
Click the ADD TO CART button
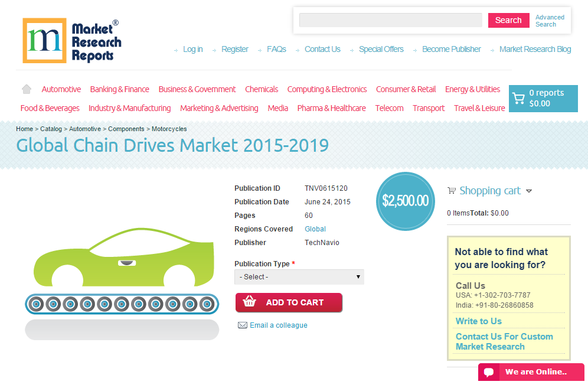click(289, 302)
